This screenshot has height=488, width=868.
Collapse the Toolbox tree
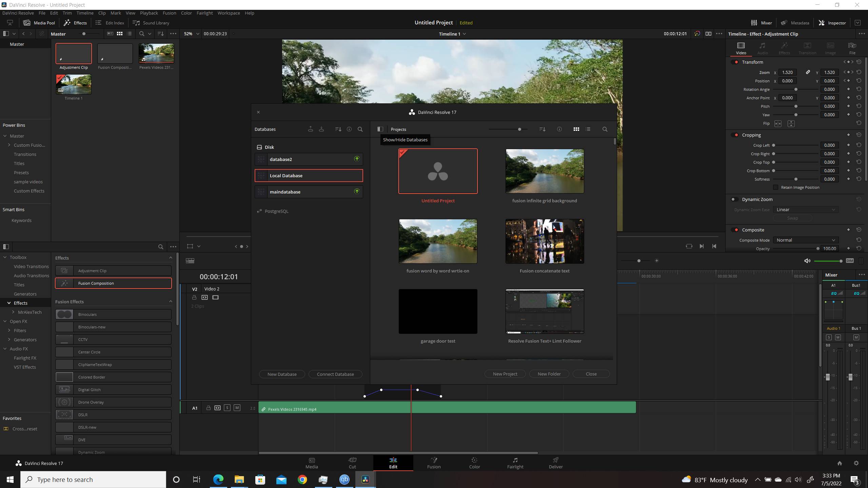coord(5,257)
